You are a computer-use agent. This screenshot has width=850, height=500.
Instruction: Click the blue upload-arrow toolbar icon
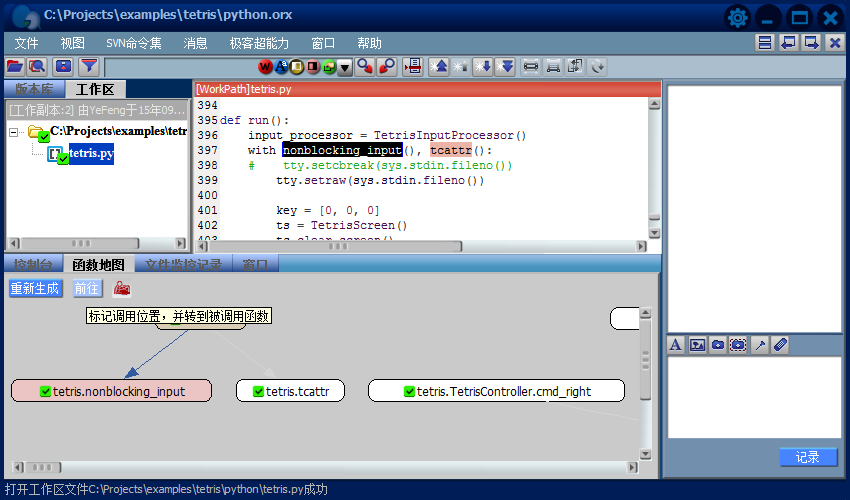tap(63, 67)
